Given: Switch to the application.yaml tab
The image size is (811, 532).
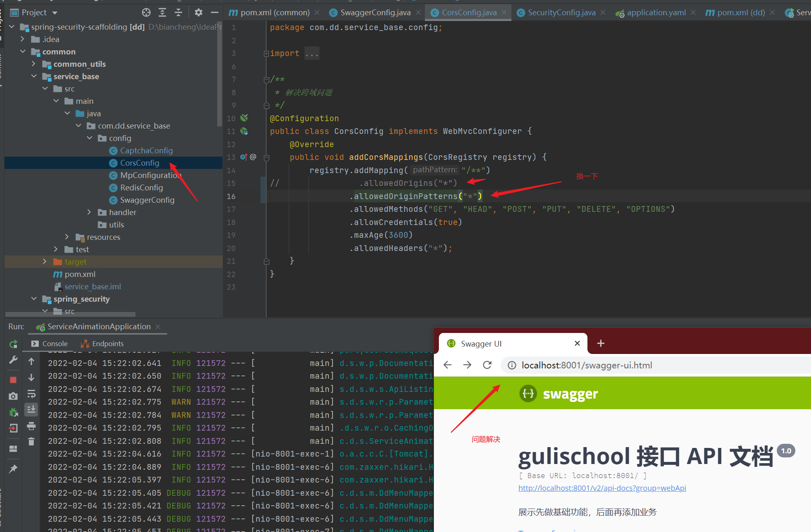Looking at the screenshot, I should click(x=655, y=12).
